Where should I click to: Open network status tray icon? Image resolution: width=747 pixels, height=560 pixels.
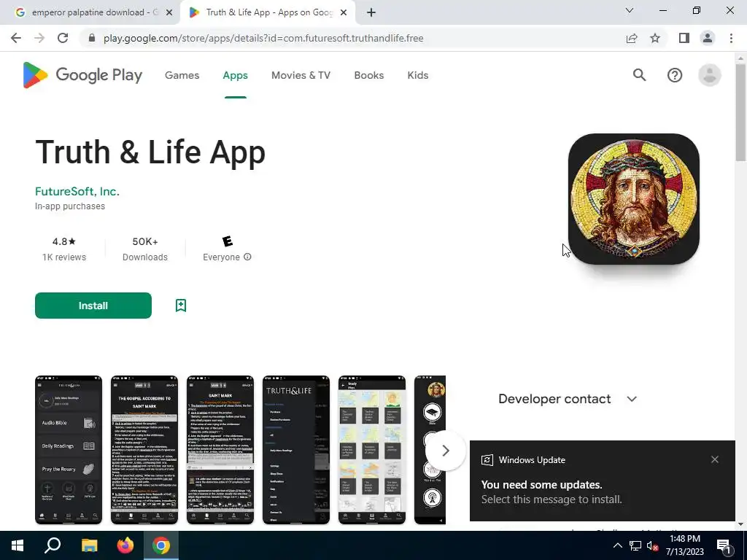pyautogui.click(x=635, y=545)
